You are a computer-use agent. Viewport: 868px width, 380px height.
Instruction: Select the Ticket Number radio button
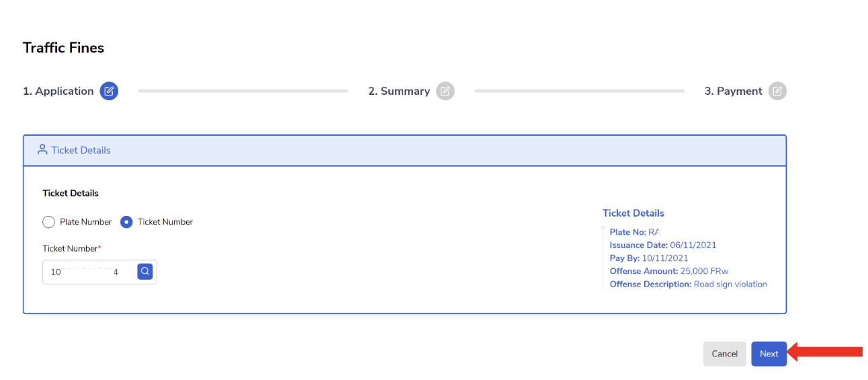tap(126, 222)
